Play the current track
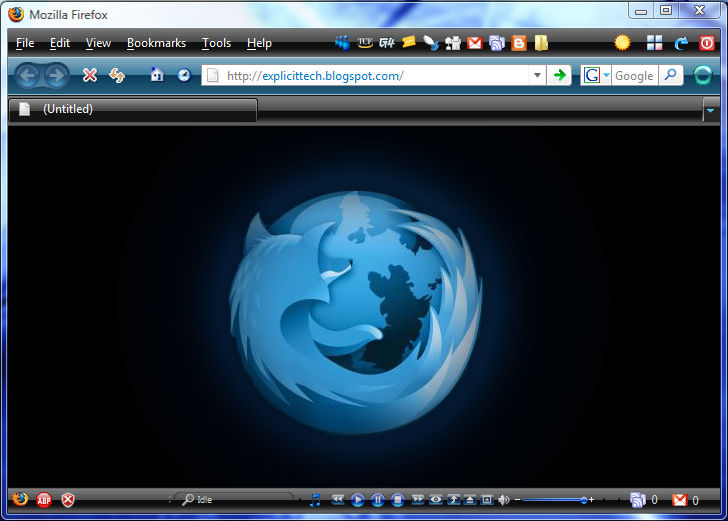This screenshot has width=728, height=521. click(358, 500)
